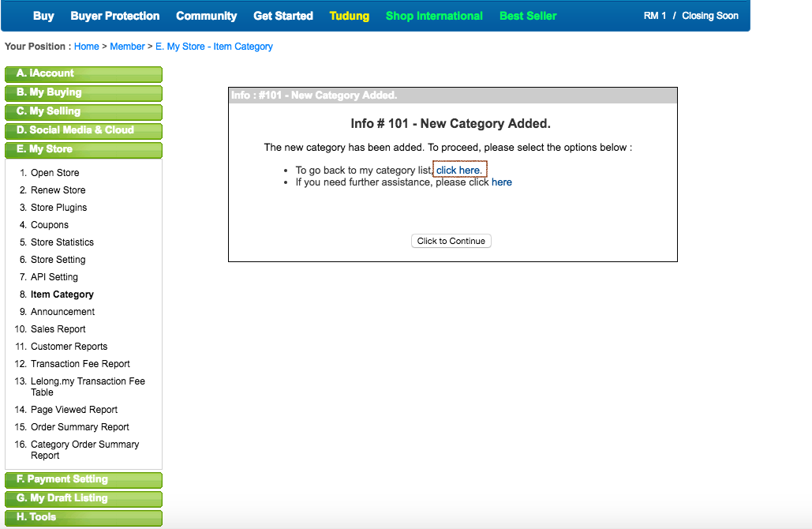Expand the H. Tools section
Image resolution: width=812 pixels, height=529 pixels.
[x=84, y=518]
